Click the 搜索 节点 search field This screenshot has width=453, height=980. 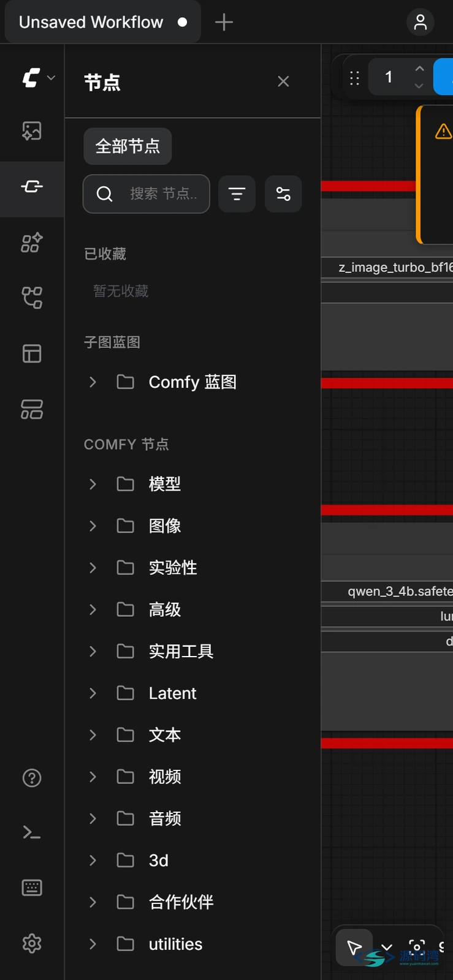pyautogui.click(x=147, y=194)
